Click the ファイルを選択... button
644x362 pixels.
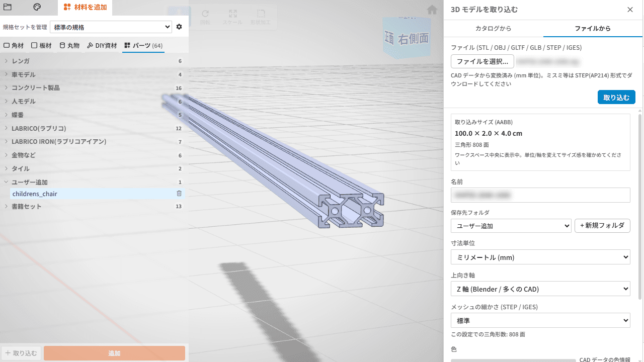tap(482, 61)
